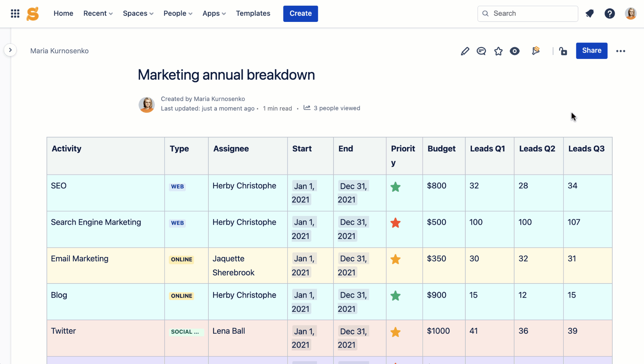
Task: Click the search magnifier icon
Action: pos(485,13)
